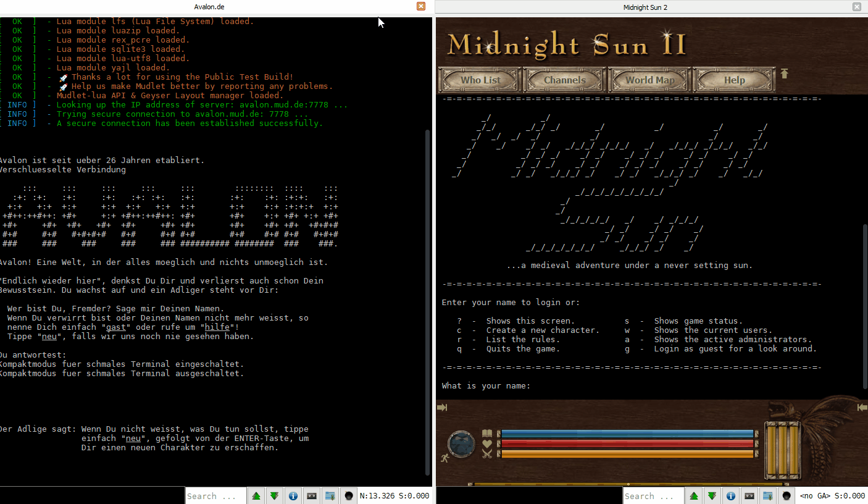Click the heart icon beside red bar
868x504 pixels.
tap(487, 443)
